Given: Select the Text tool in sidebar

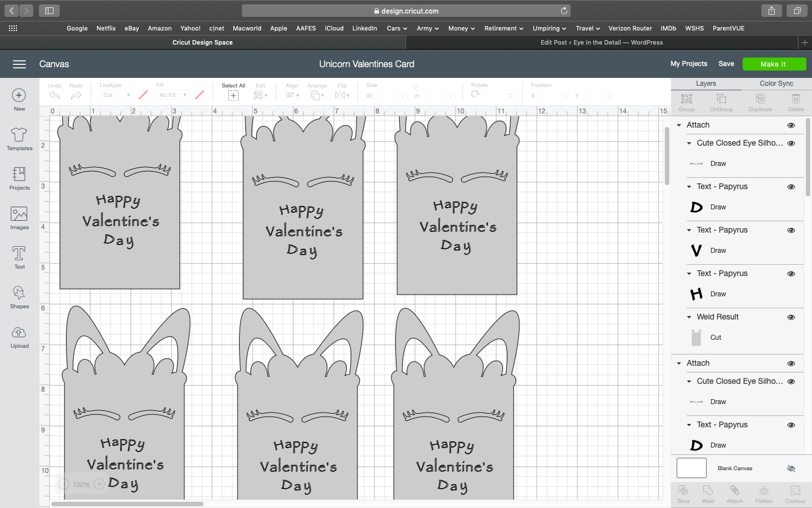Looking at the screenshot, I should pyautogui.click(x=19, y=257).
